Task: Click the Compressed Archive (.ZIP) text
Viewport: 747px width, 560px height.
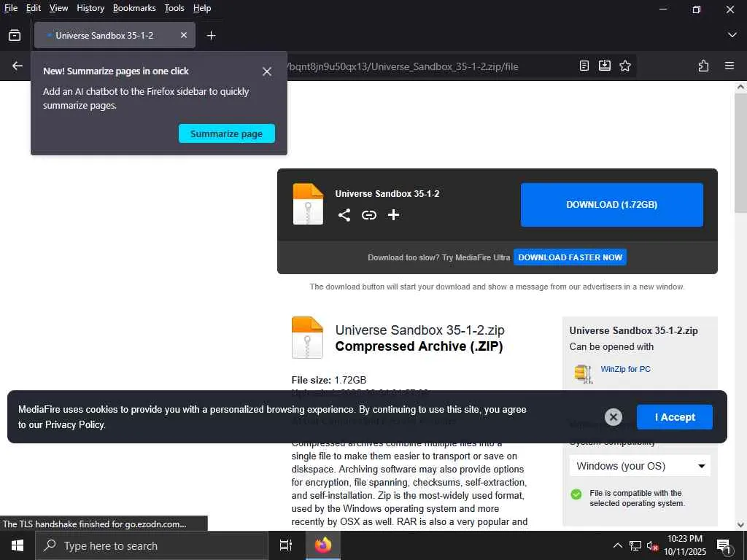Action: pyautogui.click(x=419, y=346)
